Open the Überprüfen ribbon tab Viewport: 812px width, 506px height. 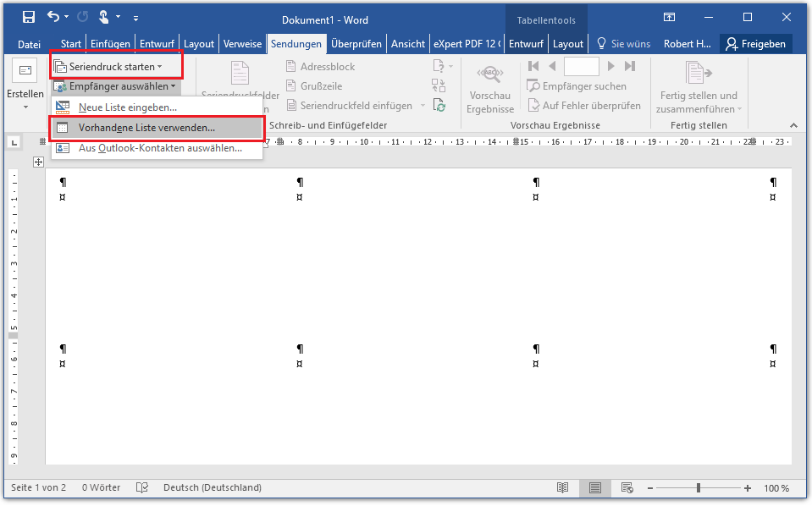tap(356, 44)
